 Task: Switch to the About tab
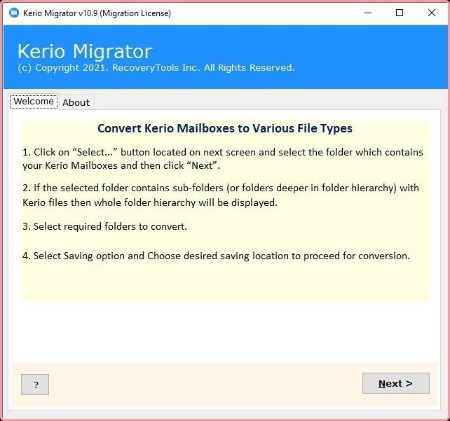(x=76, y=102)
